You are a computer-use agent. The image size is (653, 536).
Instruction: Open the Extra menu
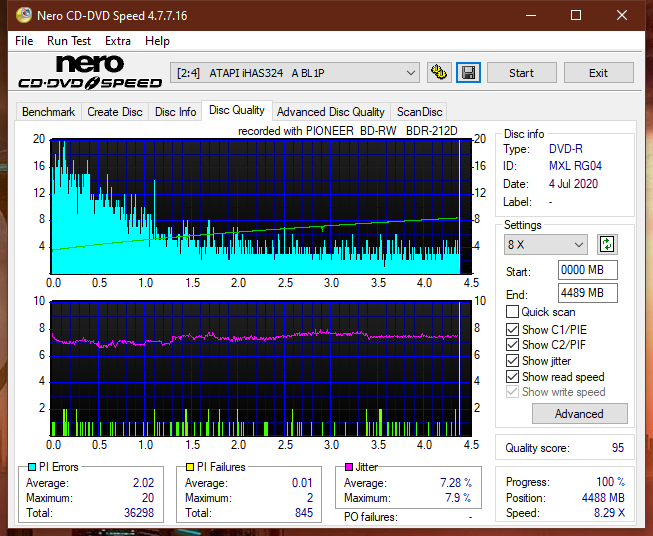(118, 41)
